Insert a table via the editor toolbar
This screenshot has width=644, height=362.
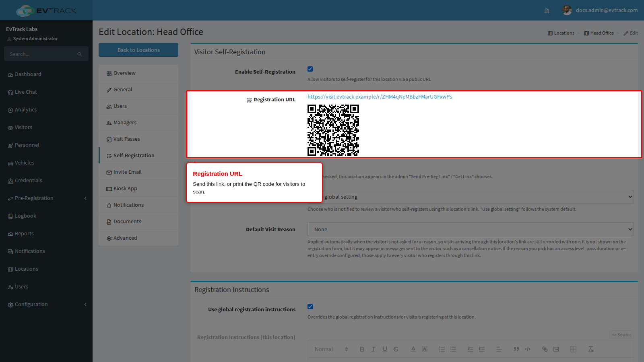tap(573, 349)
